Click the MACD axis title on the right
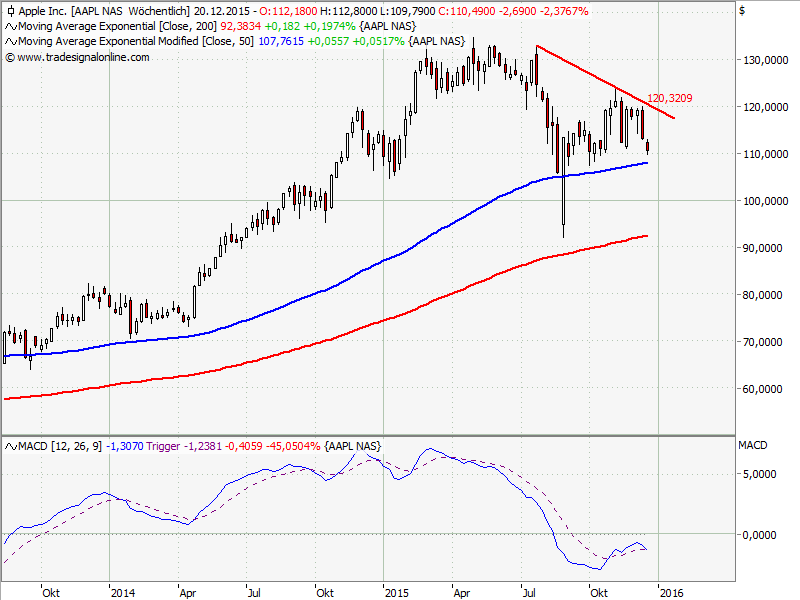 [x=752, y=445]
